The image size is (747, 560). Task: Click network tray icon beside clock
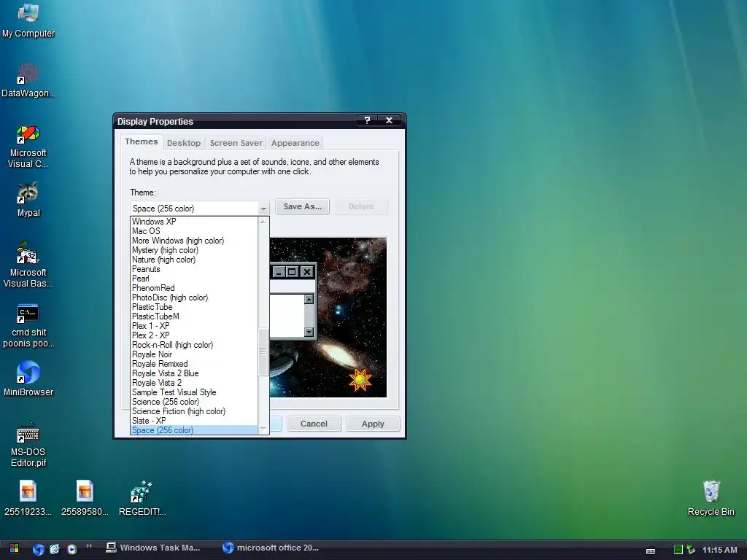coord(690,550)
